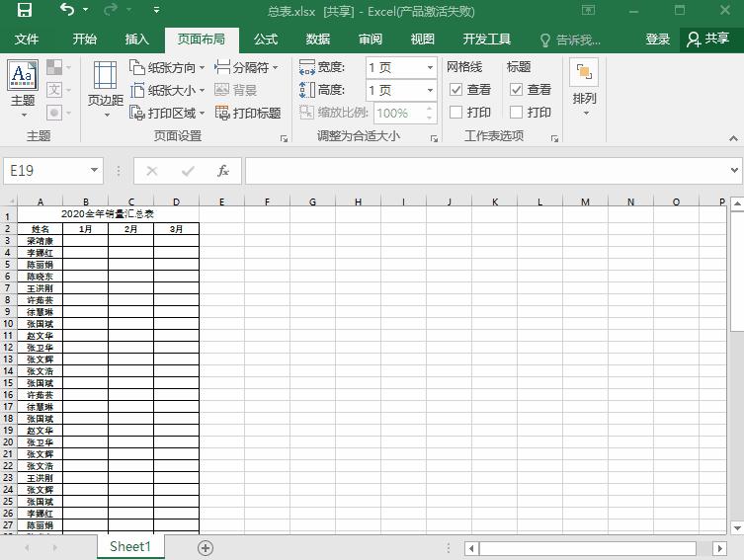Open the 分隔符 breaks dropdown

(246, 68)
